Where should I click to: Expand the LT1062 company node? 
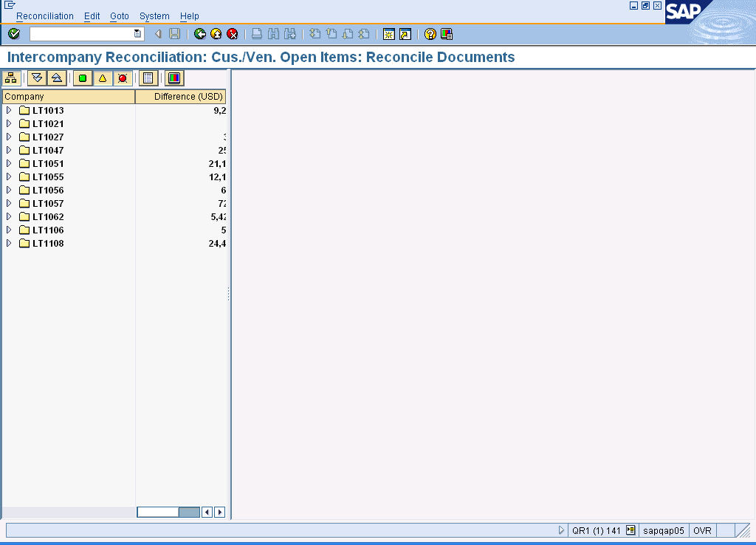(9, 216)
